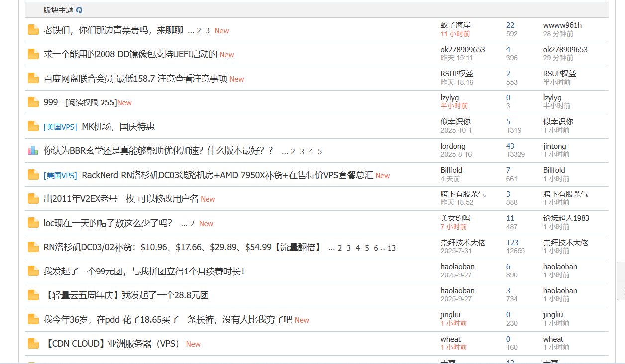Click the [美国VPS] tag on the RackNerd thread
Screen dimensions: 625x364
60,175
